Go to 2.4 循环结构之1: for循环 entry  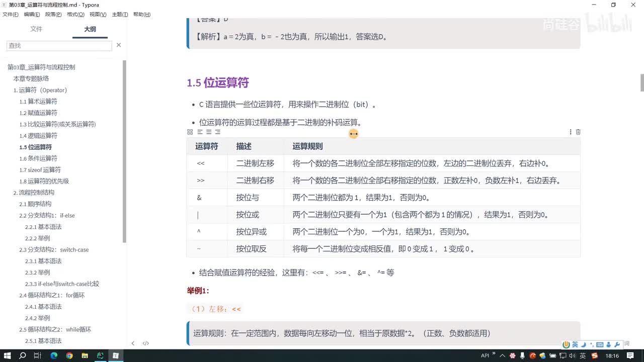pyautogui.click(x=52, y=295)
